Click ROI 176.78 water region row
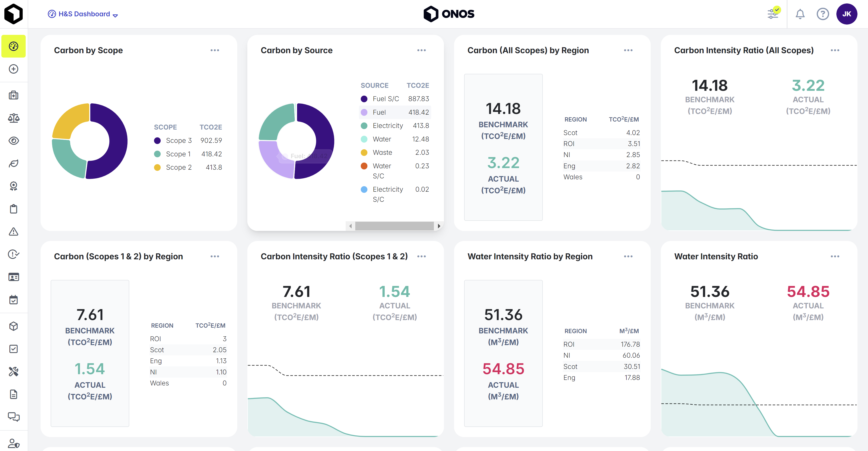 601,344
